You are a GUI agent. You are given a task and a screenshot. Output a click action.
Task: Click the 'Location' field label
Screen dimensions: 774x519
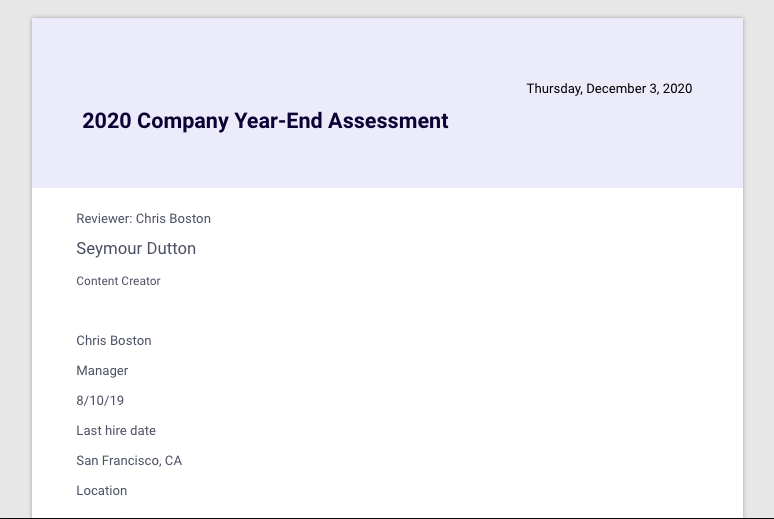click(x=102, y=491)
